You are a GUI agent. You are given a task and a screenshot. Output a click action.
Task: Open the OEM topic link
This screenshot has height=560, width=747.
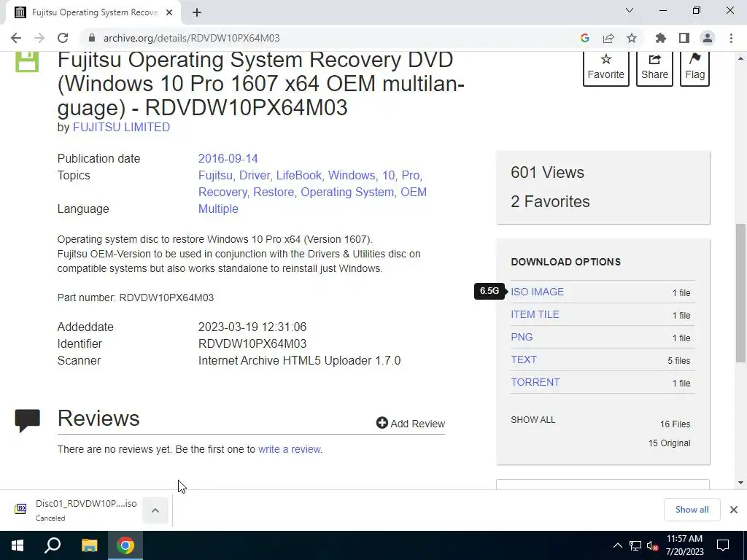click(414, 192)
